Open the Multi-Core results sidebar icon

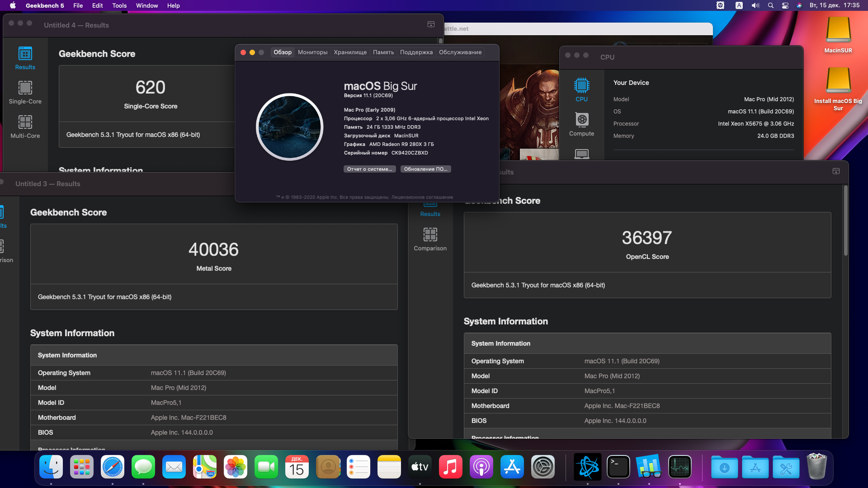pyautogui.click(x=25, y=122)
